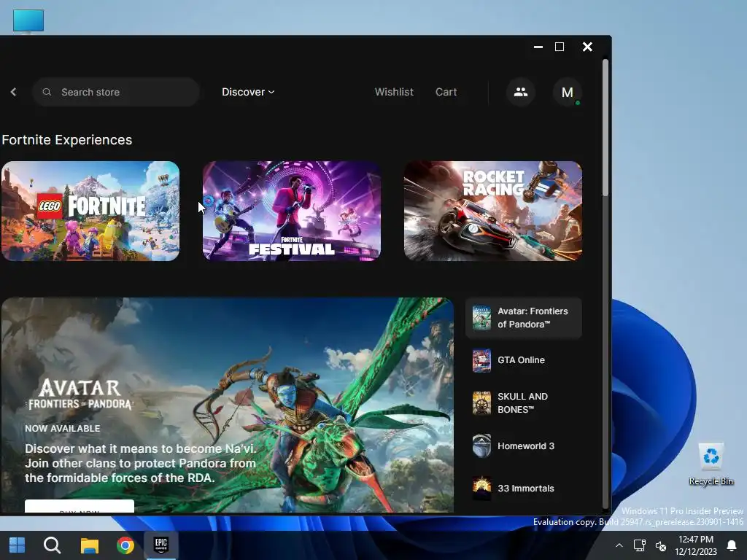747x560 pixels.
Task: Click the NOW AVAILABLE label on banner
Action: tap(63, 429)
